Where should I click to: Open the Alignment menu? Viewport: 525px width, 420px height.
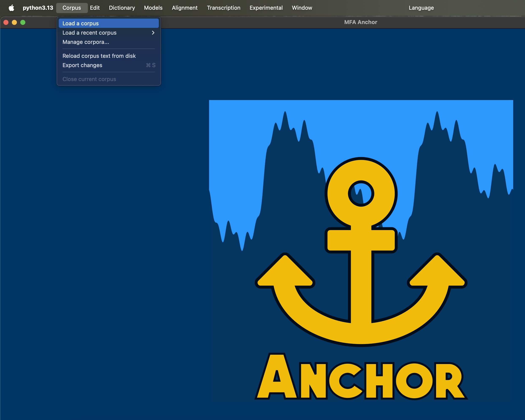[x=185, y=8]
